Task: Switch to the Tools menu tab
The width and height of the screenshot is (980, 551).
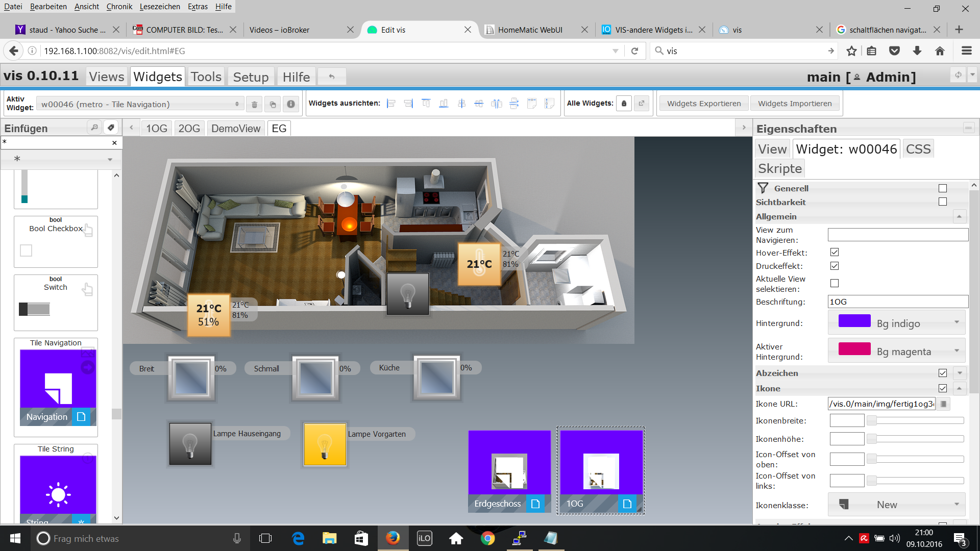Action: [206, 77]
